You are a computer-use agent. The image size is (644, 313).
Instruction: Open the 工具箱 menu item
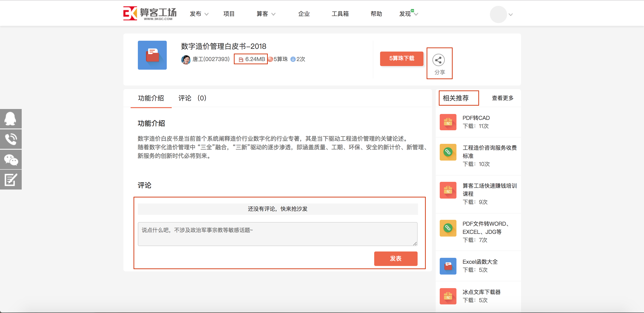340,14
